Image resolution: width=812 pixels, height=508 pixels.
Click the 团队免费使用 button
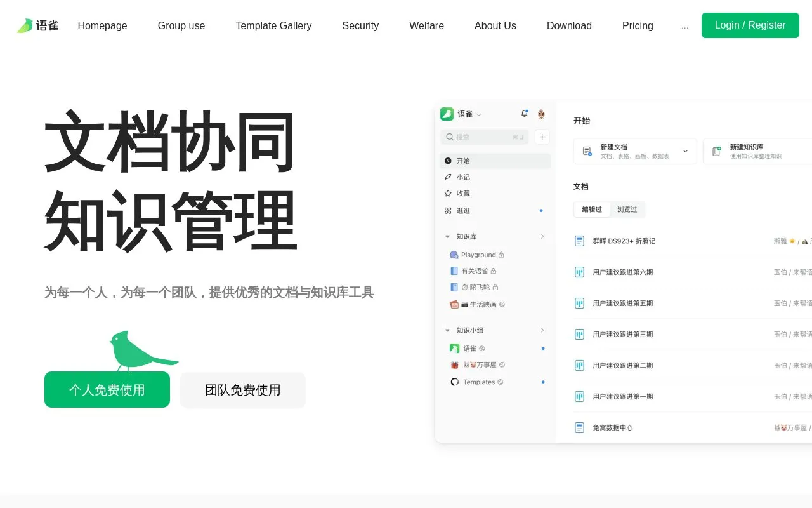(243, 390)
